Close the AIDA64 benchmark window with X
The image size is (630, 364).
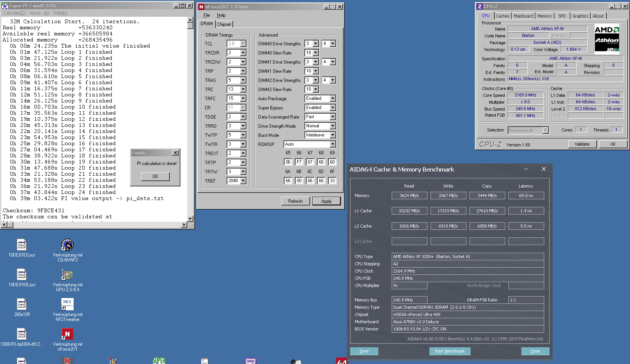544,169
